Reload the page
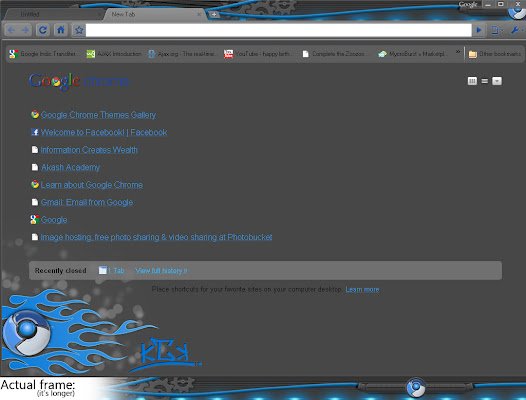 [43, 30]
